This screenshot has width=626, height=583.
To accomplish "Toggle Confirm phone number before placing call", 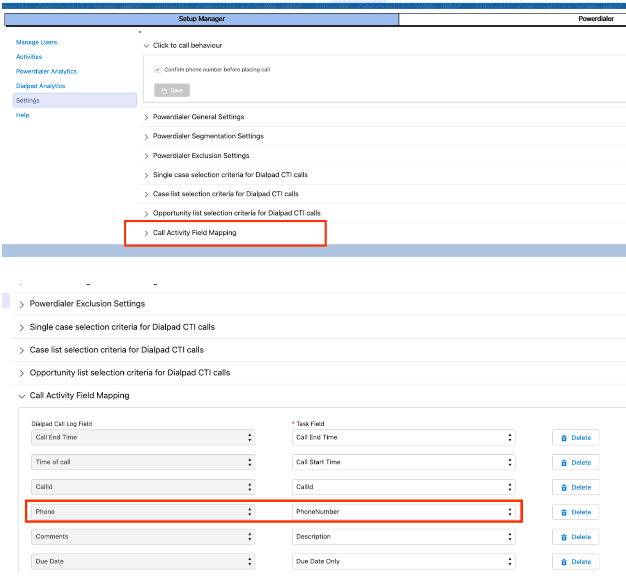I will 157,69.
